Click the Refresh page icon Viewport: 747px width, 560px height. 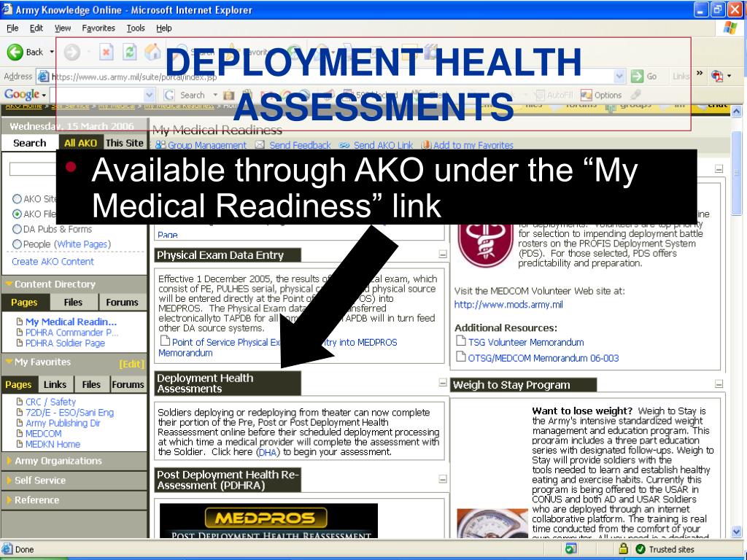[x=129, y=52]
